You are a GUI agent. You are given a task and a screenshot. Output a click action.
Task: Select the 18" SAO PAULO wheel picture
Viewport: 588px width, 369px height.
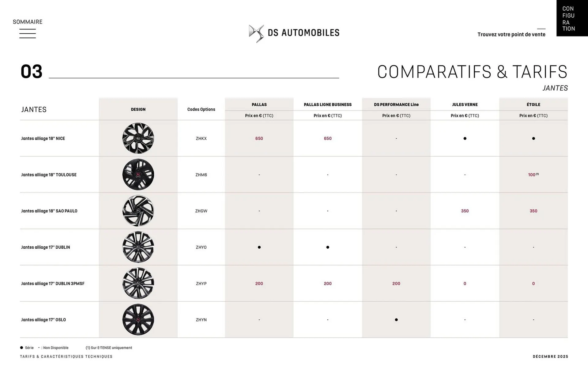click(x=138, y=211)
